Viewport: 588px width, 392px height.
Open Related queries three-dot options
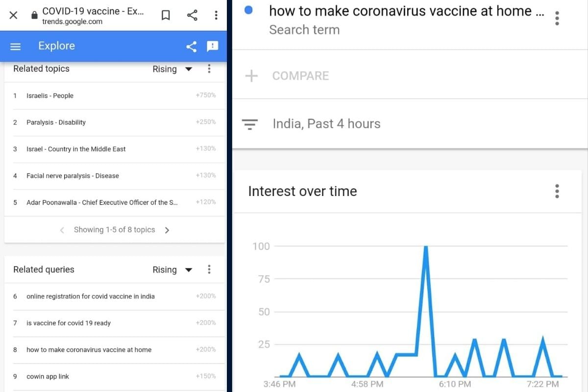pos(209,269)
